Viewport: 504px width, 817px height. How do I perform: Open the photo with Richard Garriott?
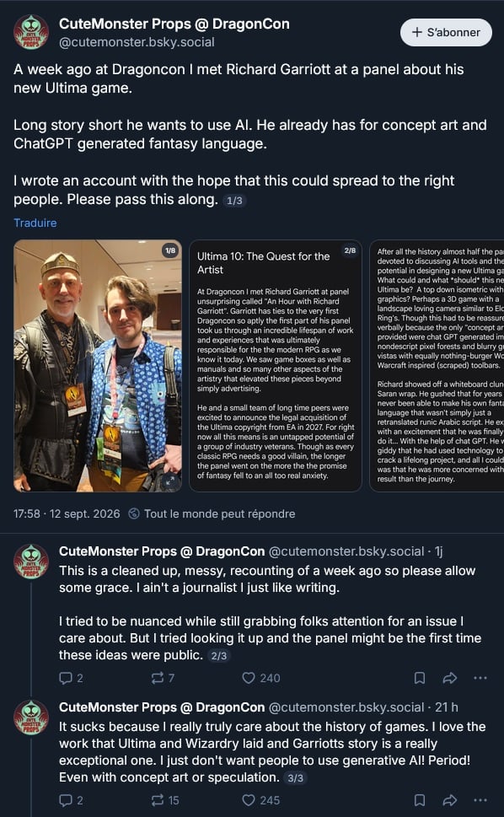tap(98, 366)
